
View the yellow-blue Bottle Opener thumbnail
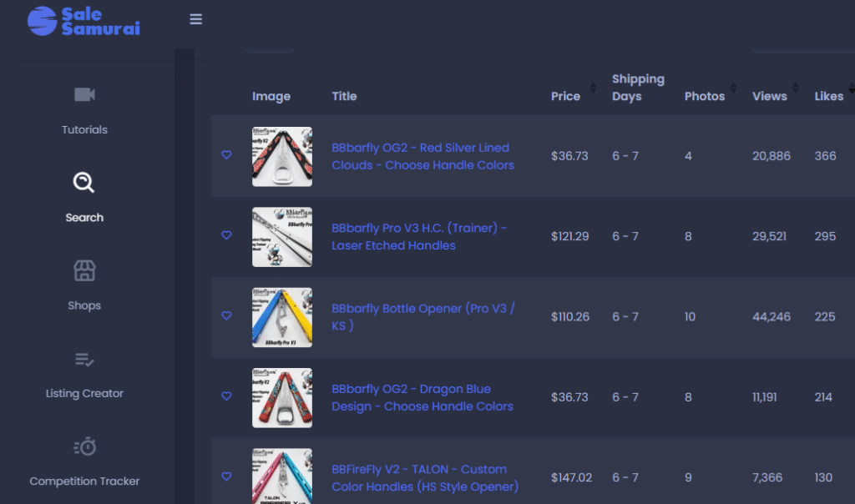pyautogui.click(x=282, y=317)
